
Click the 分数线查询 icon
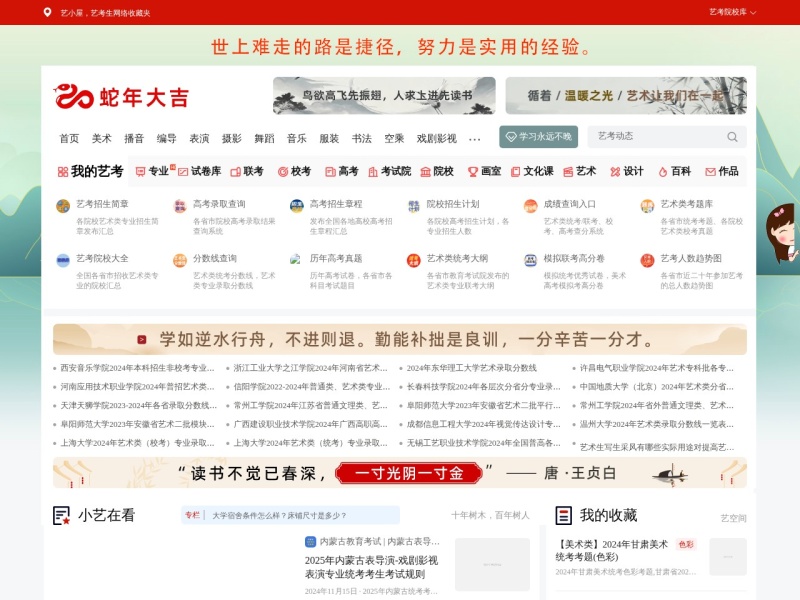[180, 261]
